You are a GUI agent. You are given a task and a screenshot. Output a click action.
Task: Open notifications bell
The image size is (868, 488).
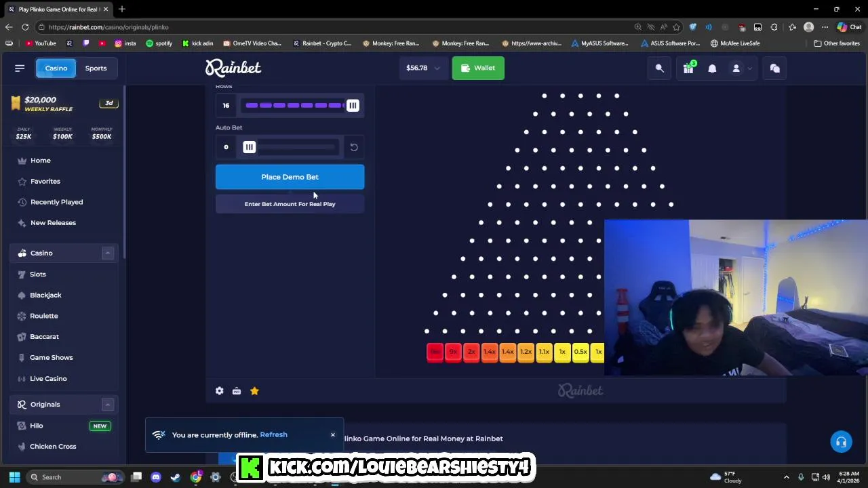[712, 68]
